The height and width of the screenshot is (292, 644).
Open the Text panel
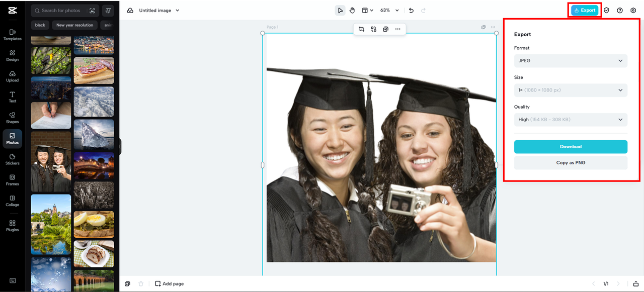click(13, 97)
